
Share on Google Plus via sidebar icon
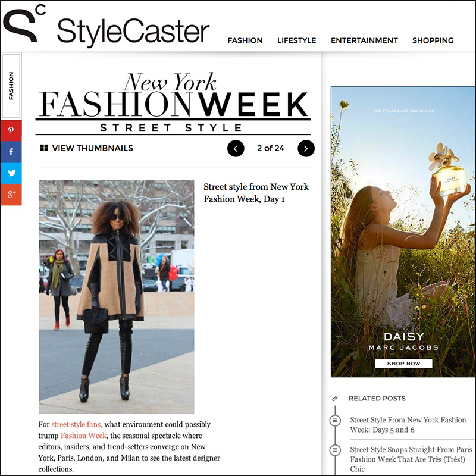point(11,195)
